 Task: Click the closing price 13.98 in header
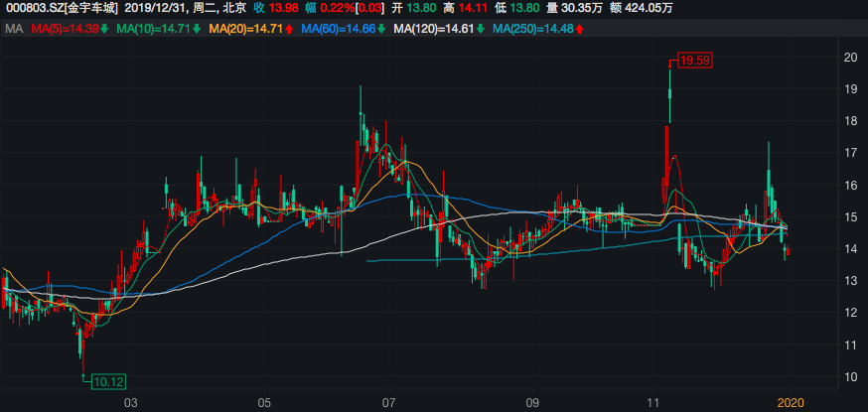287,9
